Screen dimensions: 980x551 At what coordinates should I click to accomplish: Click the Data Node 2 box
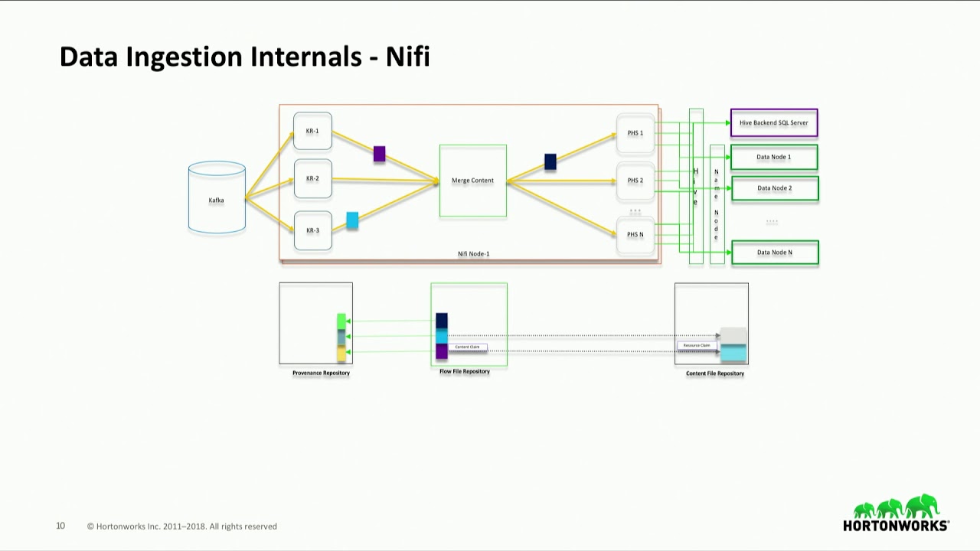pos(775,188)
